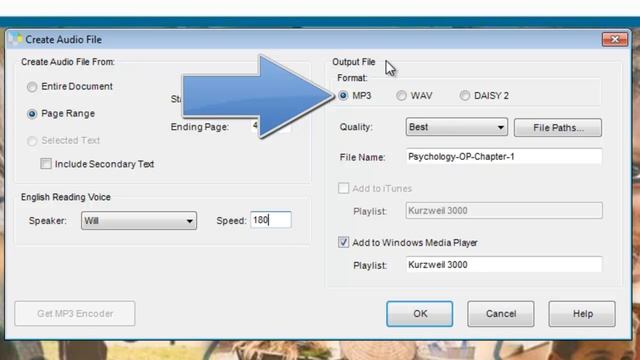Select the Page Range radio option
This screenshot has height=360, width=640.
click(32, 114)
